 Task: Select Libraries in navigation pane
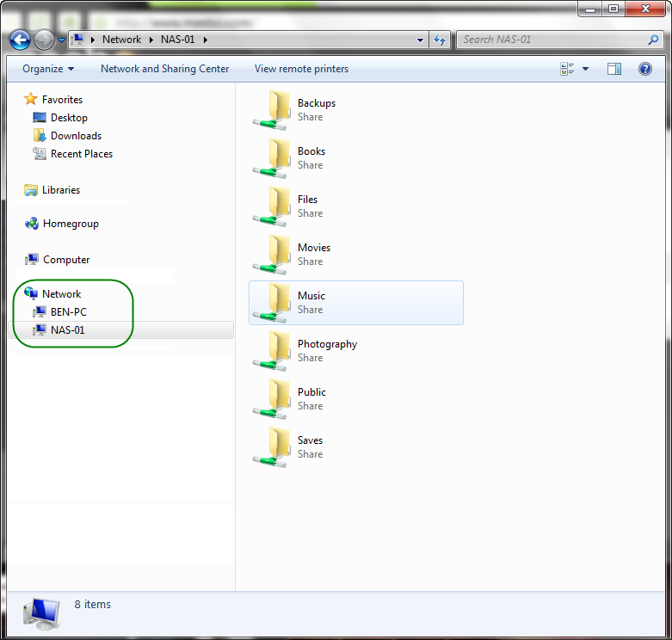tap(61, 190)
